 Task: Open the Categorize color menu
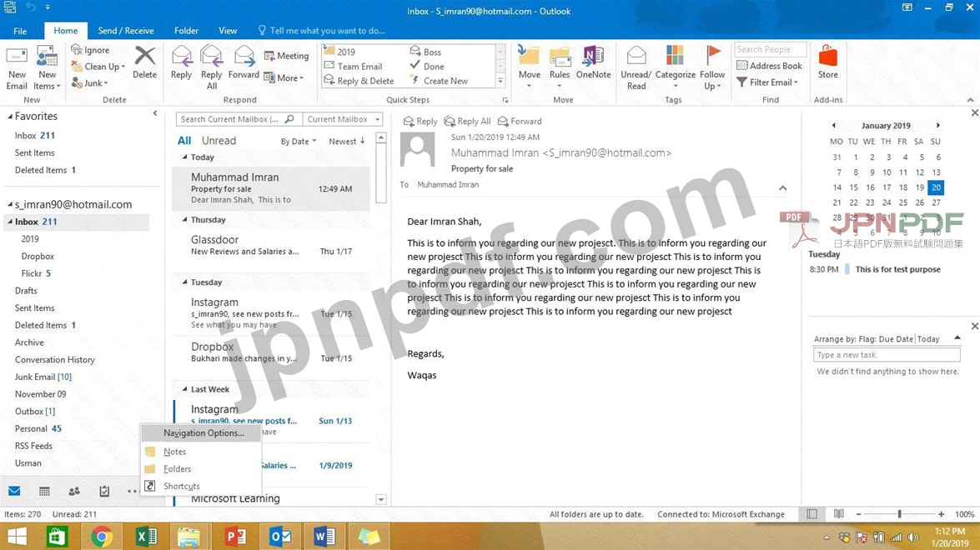coord(675,68)
